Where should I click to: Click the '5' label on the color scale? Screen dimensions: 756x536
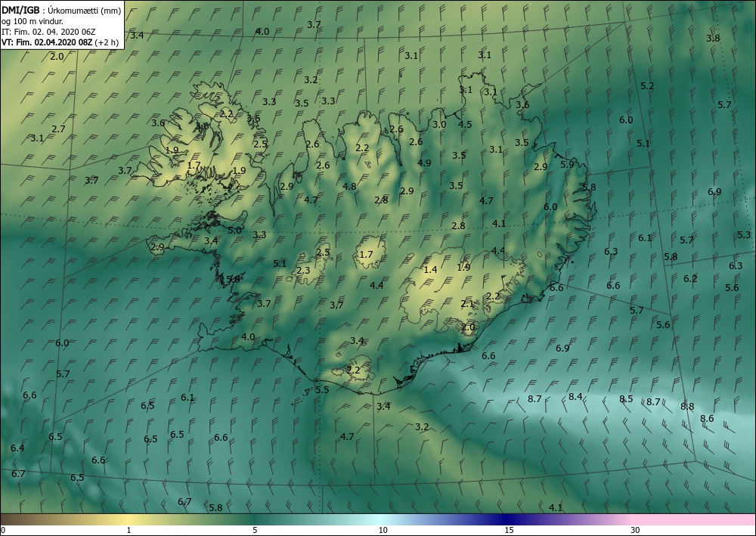pyautogui.click(x=255, y=530)
